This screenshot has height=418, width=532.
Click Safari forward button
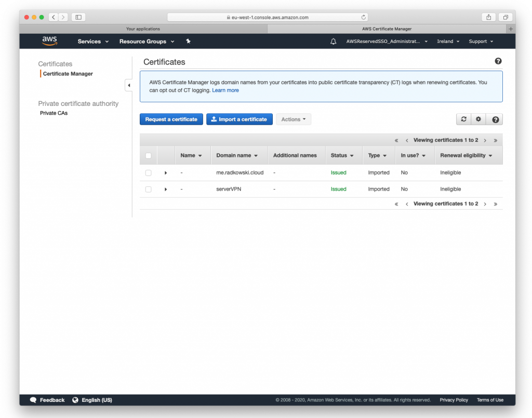63,17
